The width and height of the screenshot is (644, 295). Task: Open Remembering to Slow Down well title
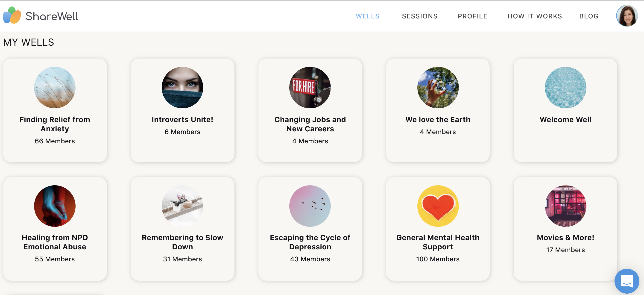(182, 242)
